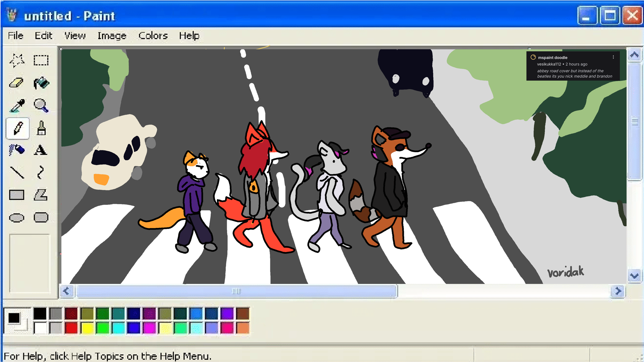Choose the dark red maroon swatch
This screenshot has height=362, width=644.
(71, 314)
